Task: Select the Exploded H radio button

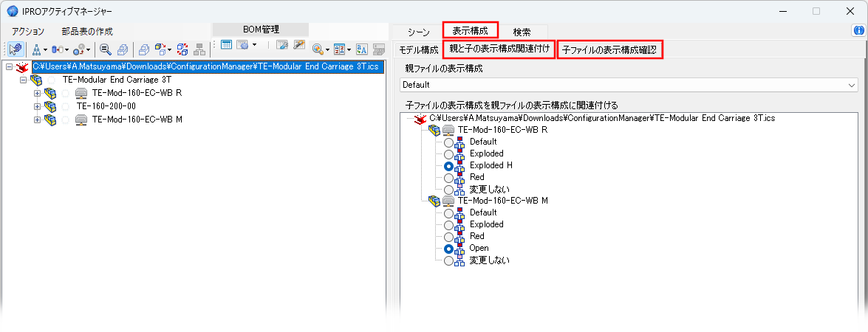Action: pos(448,166)
